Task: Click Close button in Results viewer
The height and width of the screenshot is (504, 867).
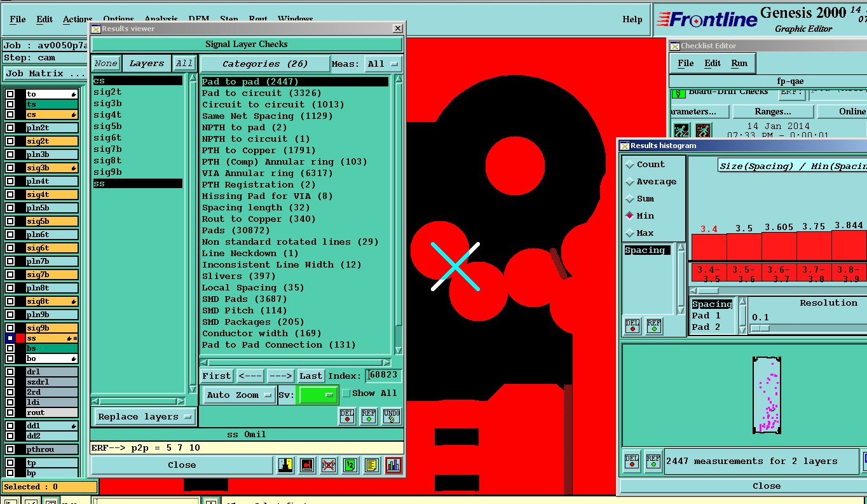Action: (x=182, y=465)
